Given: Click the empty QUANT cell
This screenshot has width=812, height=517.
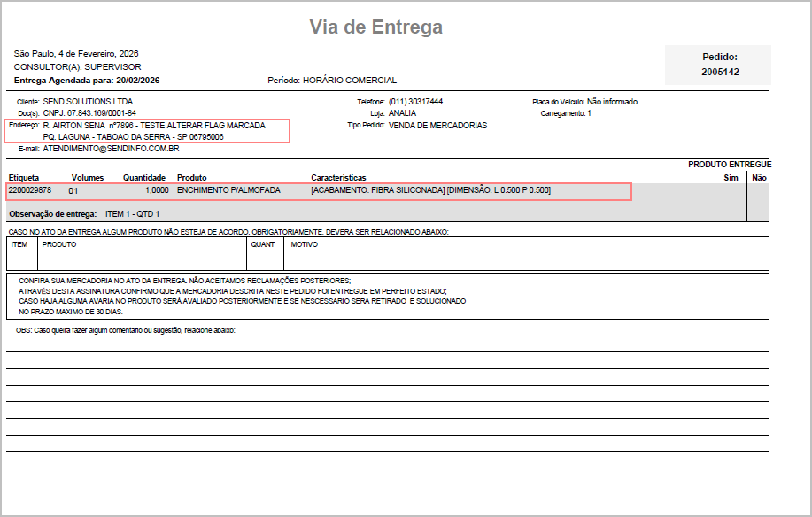Looking at the screenshot, I should click(265, 260).
